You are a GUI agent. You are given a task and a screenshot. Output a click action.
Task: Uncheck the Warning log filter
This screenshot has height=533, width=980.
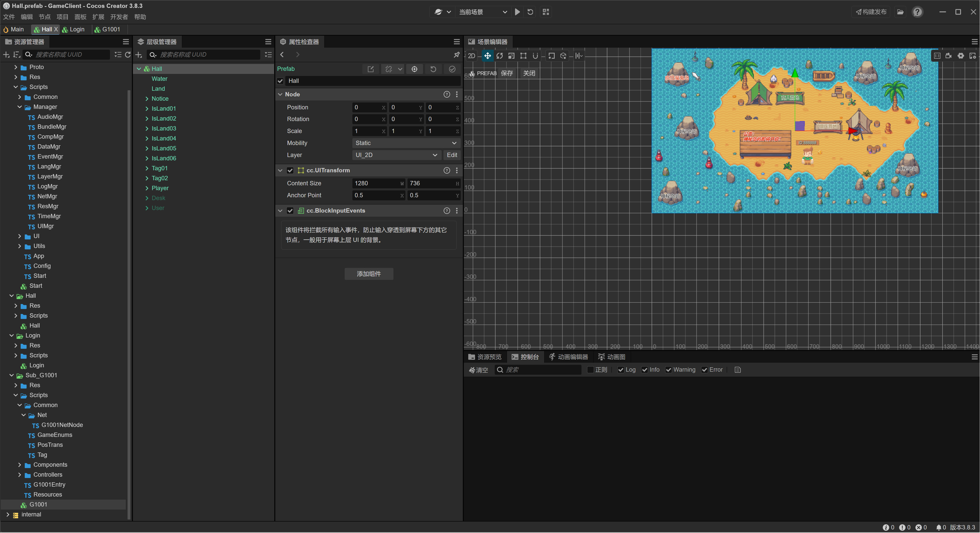668,370
